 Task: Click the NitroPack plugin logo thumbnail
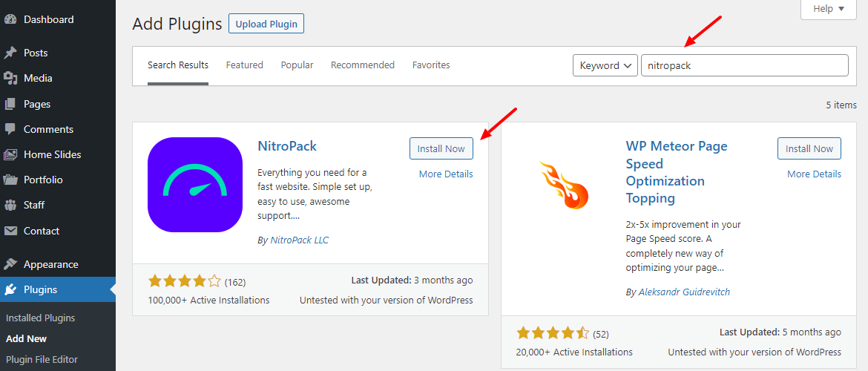[x=195, y=185]
